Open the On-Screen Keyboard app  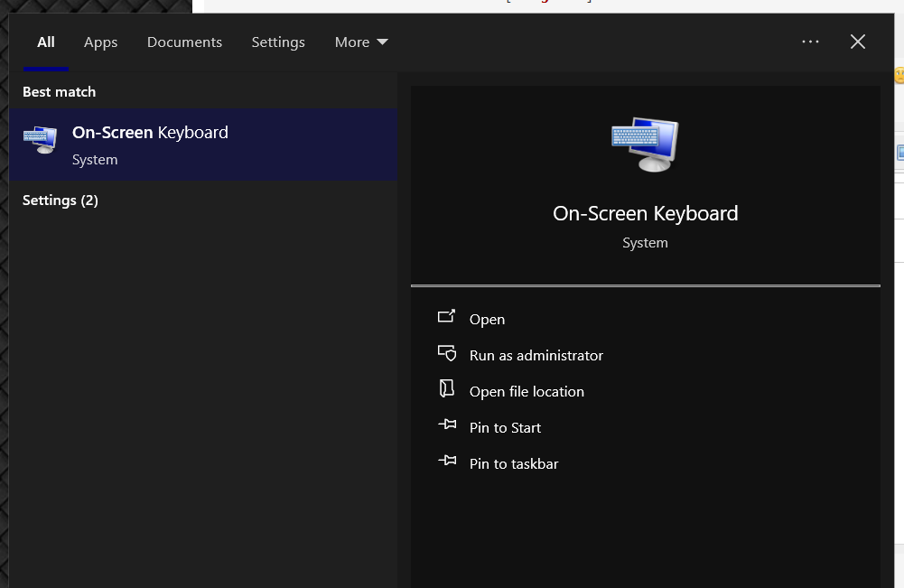coord(487,319)
